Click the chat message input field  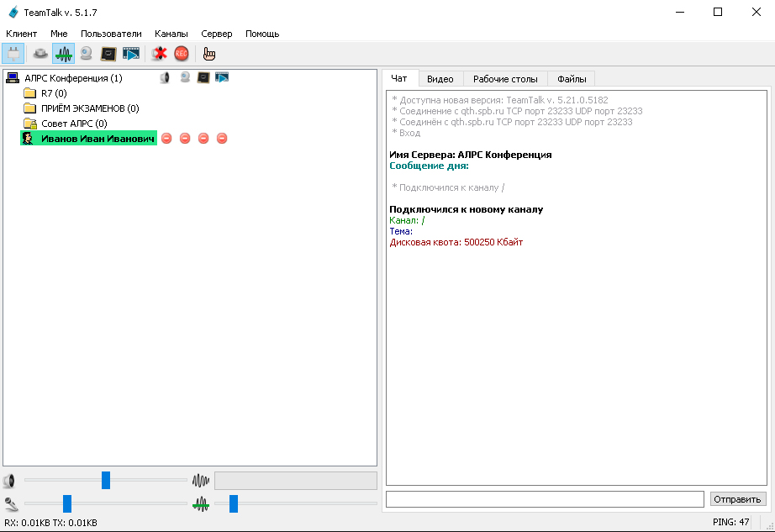(545, 499)
